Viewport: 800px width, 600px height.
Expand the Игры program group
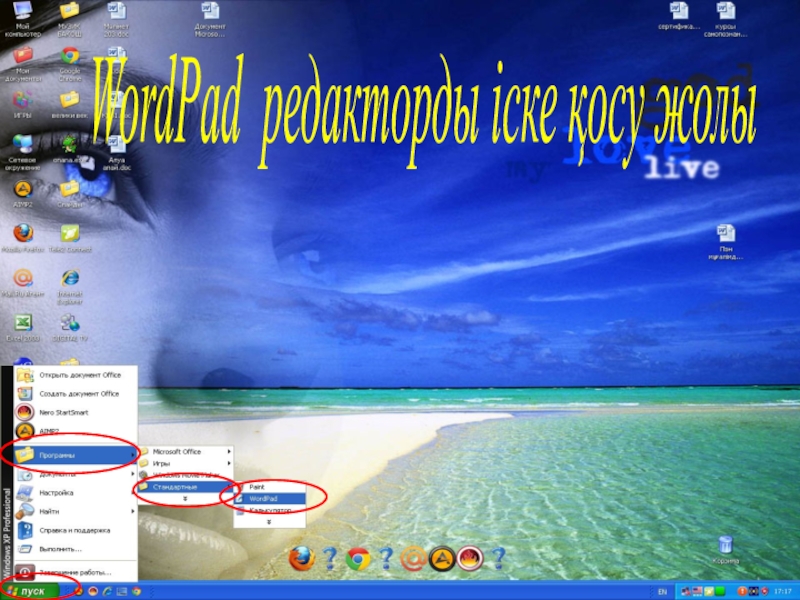186,463
